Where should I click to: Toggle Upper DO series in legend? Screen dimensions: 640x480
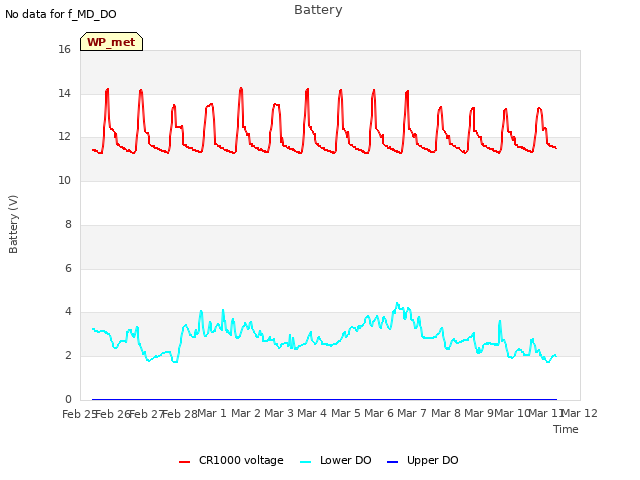(422, 460)
